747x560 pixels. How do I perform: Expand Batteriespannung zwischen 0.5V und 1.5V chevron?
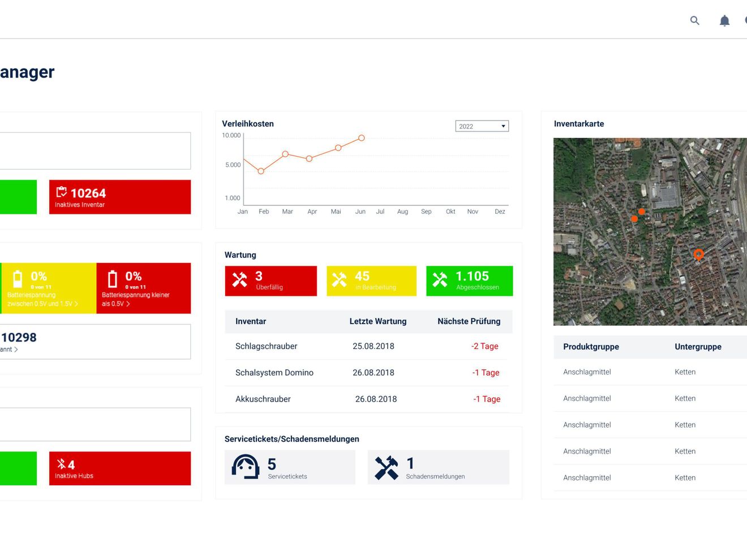coord(76,304)
